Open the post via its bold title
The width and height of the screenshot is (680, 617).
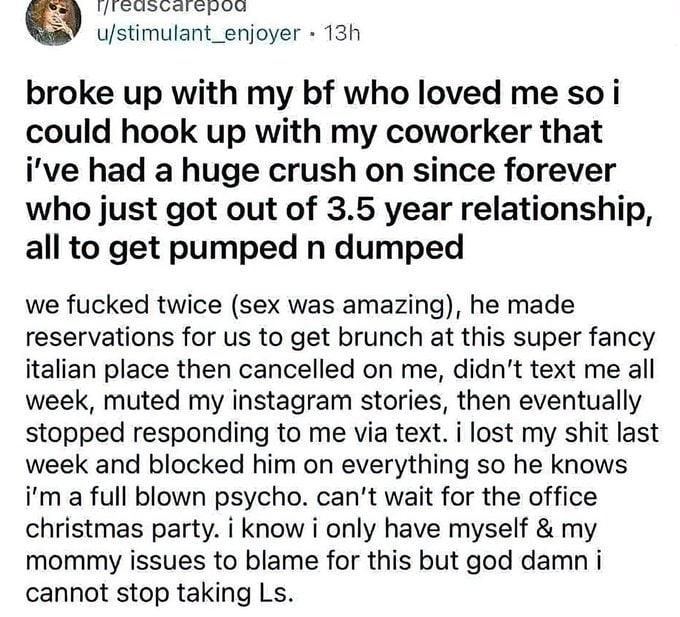tap(339, 170)
